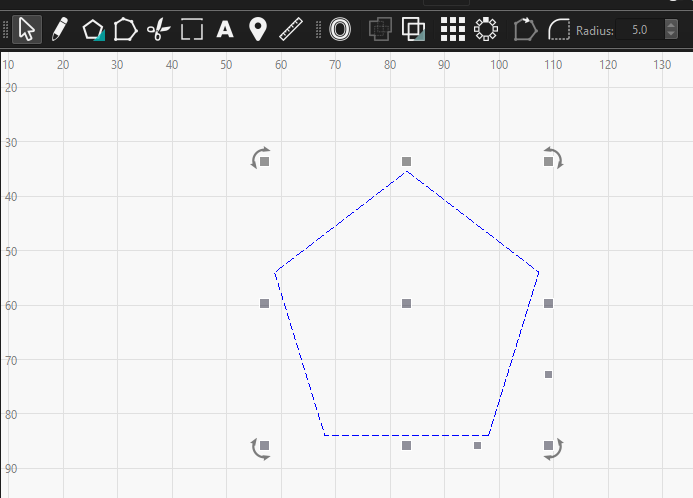Click the rounded corner radius icon
The height and width of the screenshot is (498, 693).
click(x=559, y=30)
